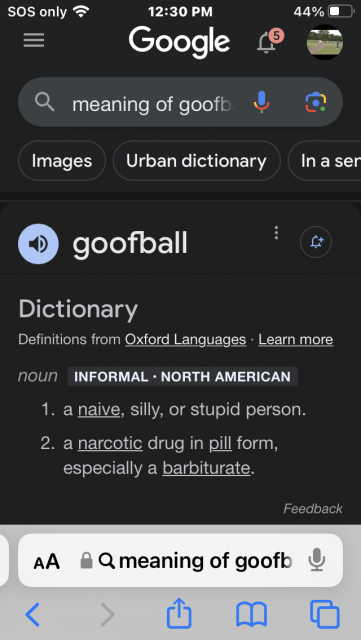Open the Safari share sheet

pyautogui.click(x=179, y=613)
